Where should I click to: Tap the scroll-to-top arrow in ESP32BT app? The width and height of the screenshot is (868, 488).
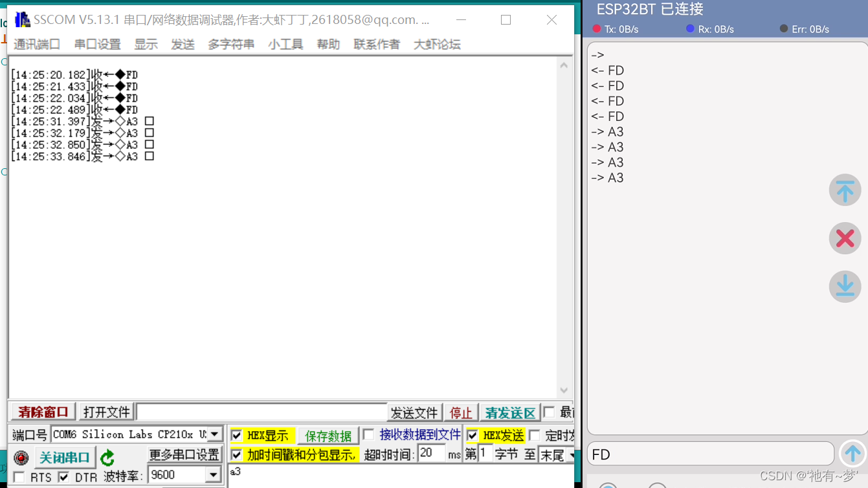[845, 190]
